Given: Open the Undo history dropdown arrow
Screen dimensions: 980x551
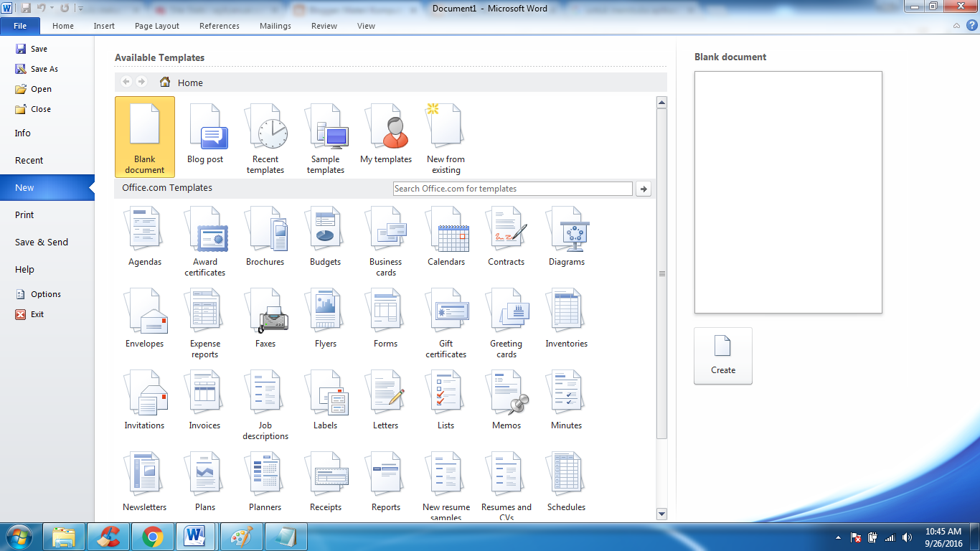Looking at the screenshot, I should pos(52,9).
